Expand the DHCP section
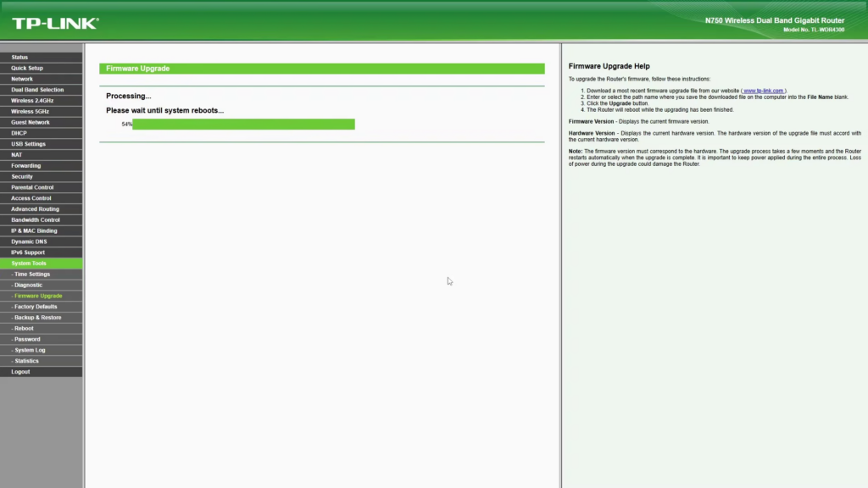Viewport: 868px width, 488px height. (19, 133)
